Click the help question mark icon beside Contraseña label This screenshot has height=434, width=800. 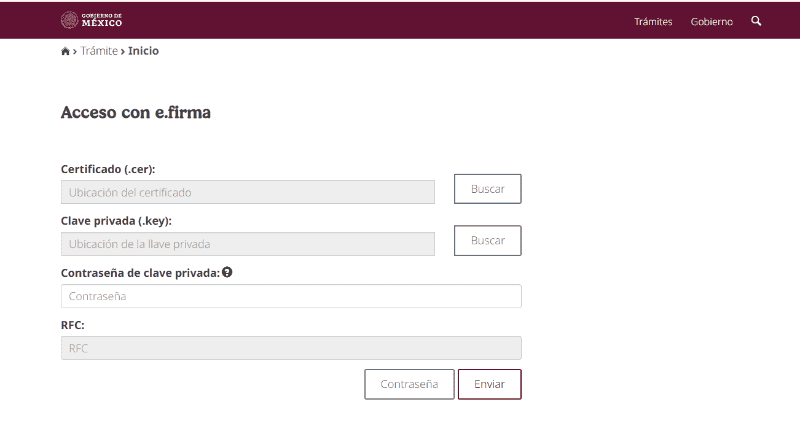point(227,272)
